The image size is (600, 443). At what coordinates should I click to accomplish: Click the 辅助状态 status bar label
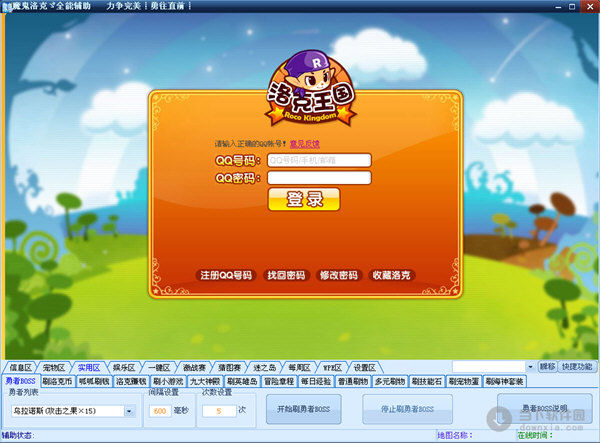pos(18,435)
